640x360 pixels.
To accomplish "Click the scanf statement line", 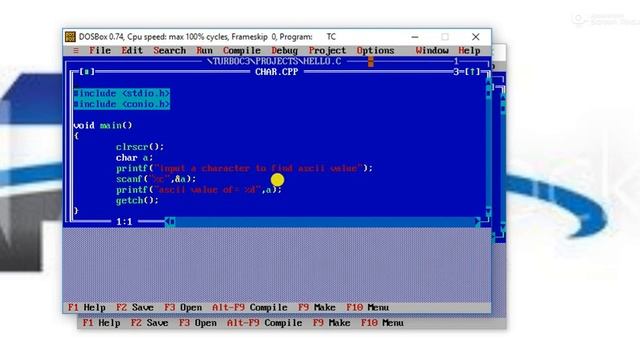I will coord(156,179).
